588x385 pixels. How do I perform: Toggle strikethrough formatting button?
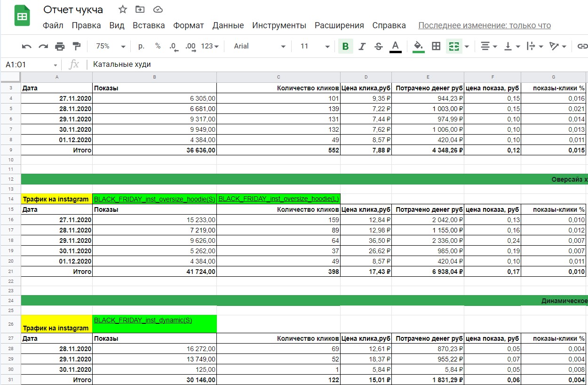[378, 46]
